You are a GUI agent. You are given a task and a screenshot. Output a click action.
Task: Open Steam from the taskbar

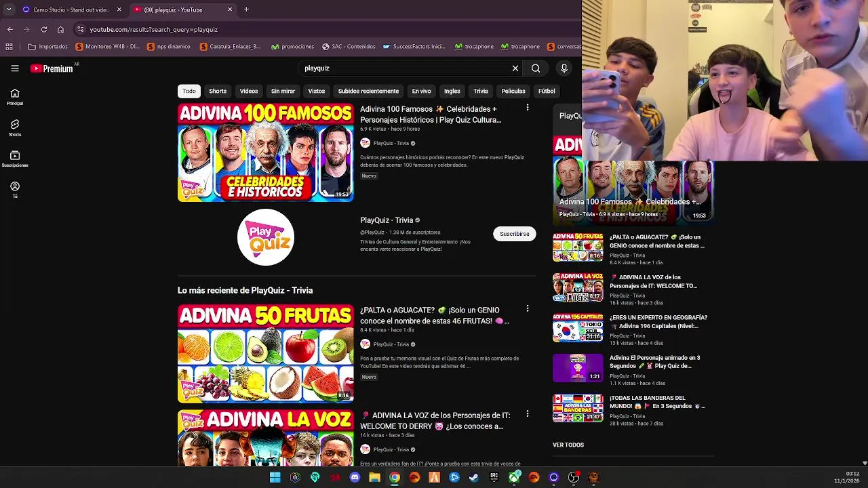[x=474, y=478]
